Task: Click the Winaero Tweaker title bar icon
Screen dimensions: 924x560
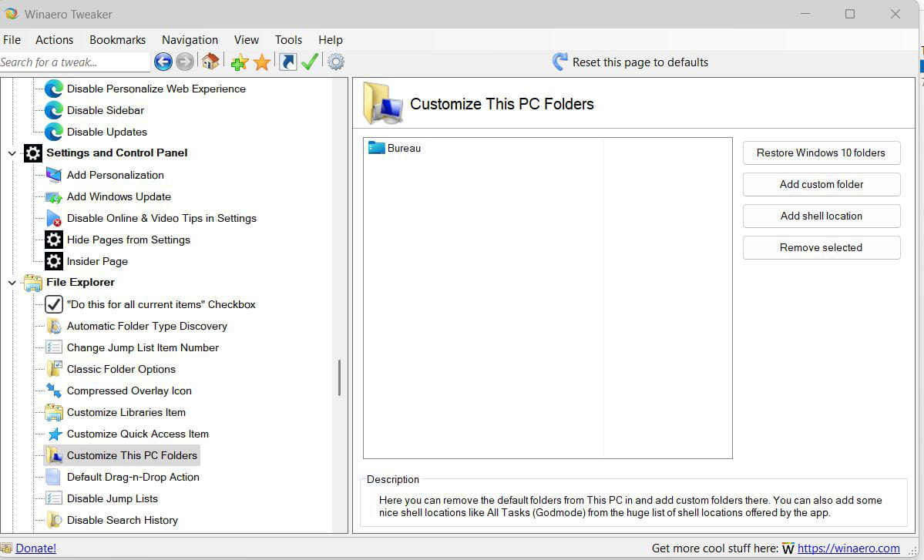Action: click(12, 14)
